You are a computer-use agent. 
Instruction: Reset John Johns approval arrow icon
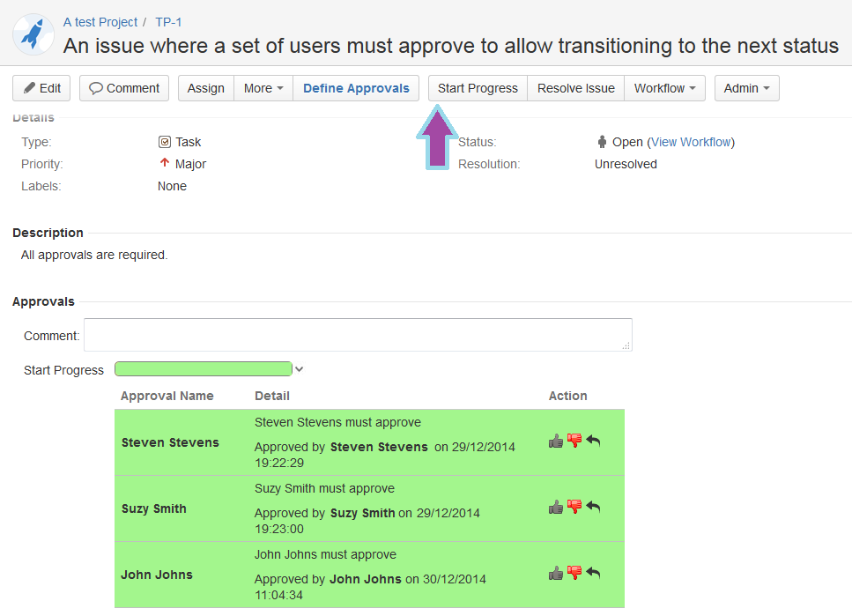pyautogui.click(x=593, y=573)
